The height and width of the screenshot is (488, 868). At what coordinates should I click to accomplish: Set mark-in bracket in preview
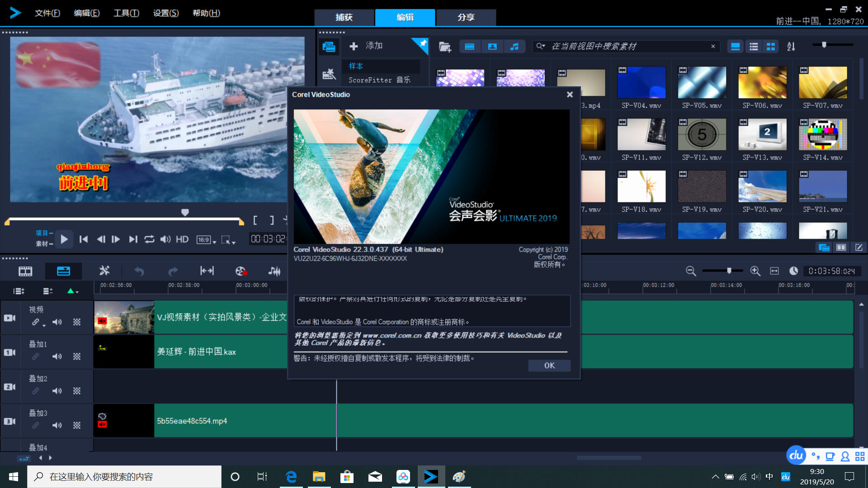point(255,220)
